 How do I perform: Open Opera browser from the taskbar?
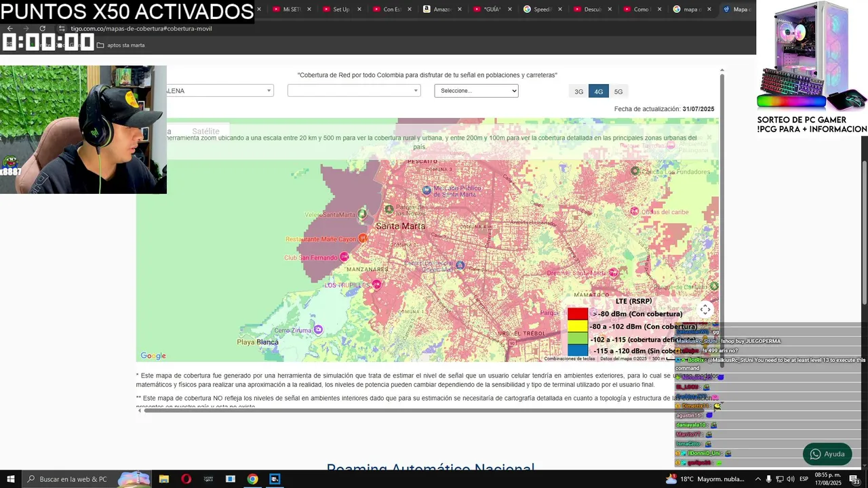pos(186,479)
